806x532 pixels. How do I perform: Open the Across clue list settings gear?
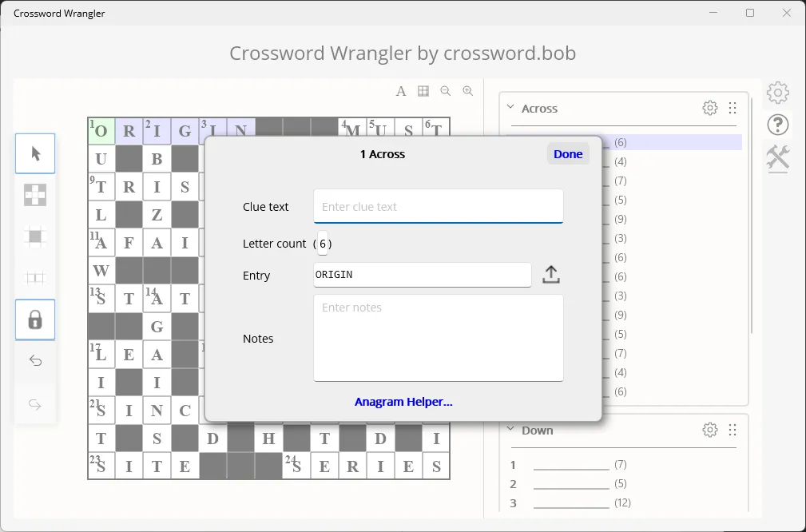(x=710, y=108)
